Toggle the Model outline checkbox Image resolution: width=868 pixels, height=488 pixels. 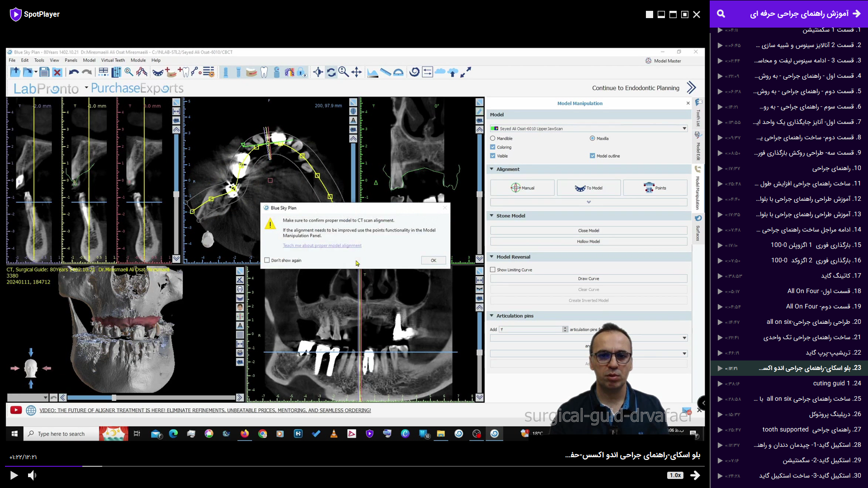592,156
